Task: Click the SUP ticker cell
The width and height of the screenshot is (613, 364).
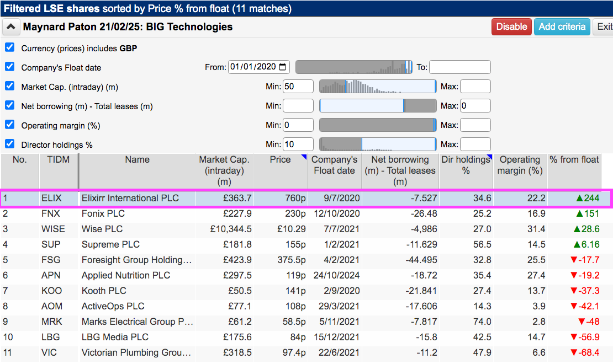Action: click(51, 244)
